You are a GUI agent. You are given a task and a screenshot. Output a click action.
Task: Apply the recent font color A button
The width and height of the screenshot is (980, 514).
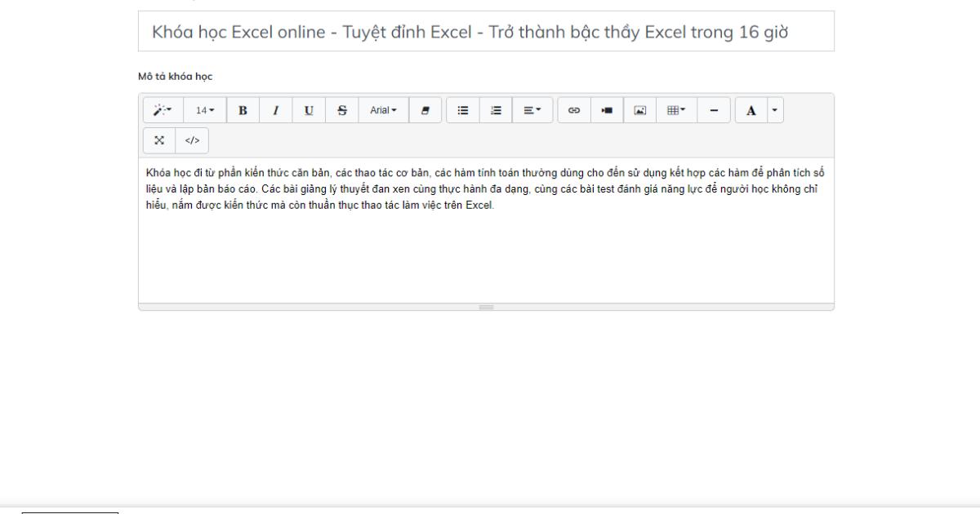click(752, 109)
